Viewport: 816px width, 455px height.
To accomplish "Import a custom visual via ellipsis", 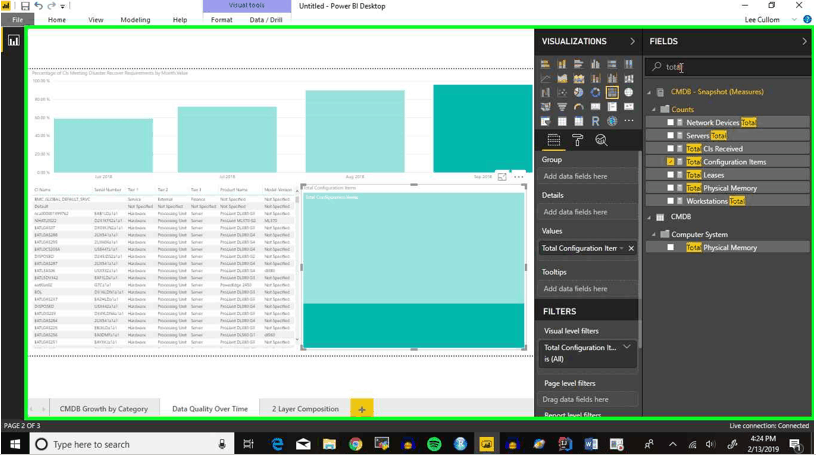I will point(629,121).
